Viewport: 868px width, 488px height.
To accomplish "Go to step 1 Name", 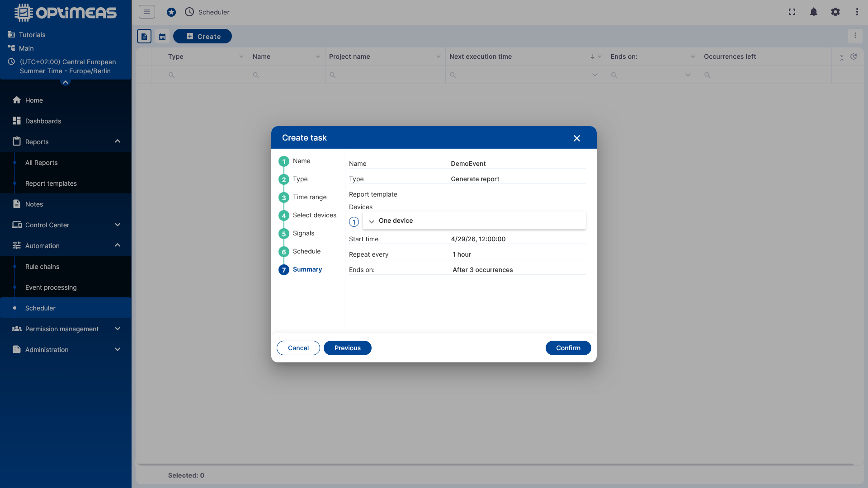I will click(x=294, y=161).
